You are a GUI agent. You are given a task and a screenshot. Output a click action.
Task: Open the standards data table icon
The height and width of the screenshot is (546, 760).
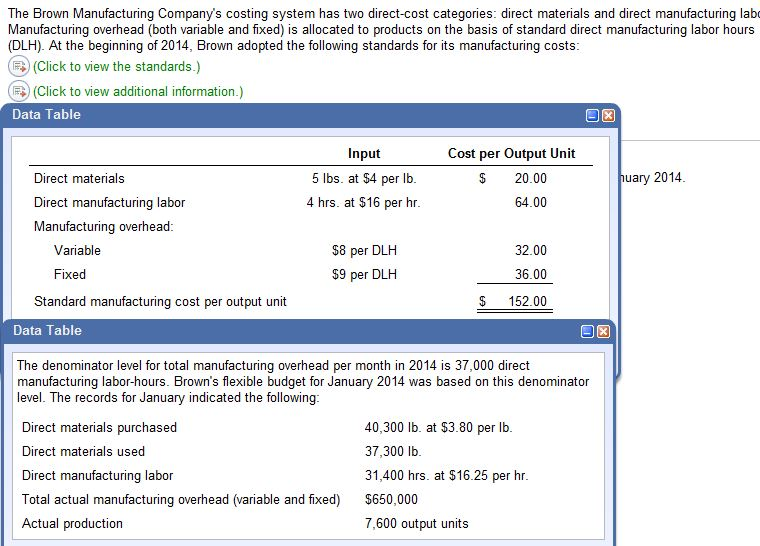[19, 66]
